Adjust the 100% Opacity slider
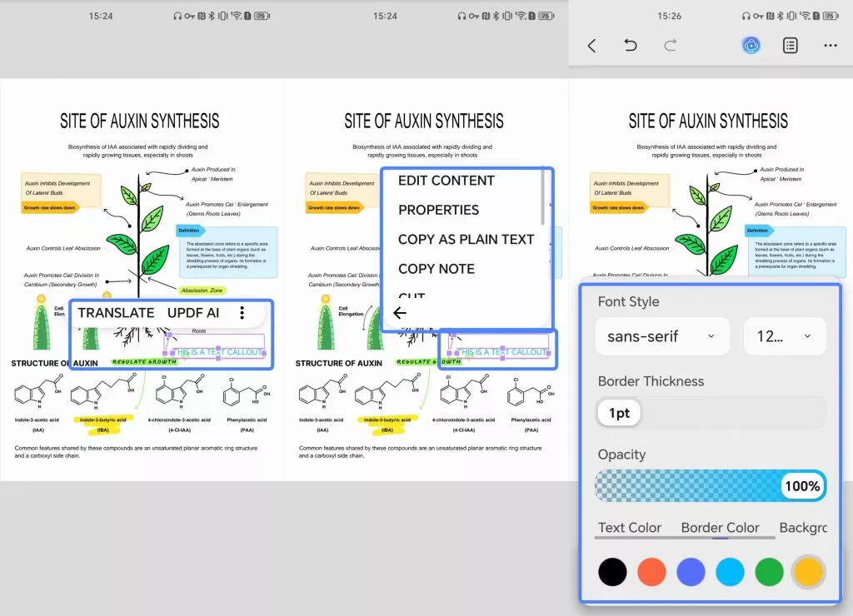Viewport: 853px width, 616px height. (x=711, y=486)
